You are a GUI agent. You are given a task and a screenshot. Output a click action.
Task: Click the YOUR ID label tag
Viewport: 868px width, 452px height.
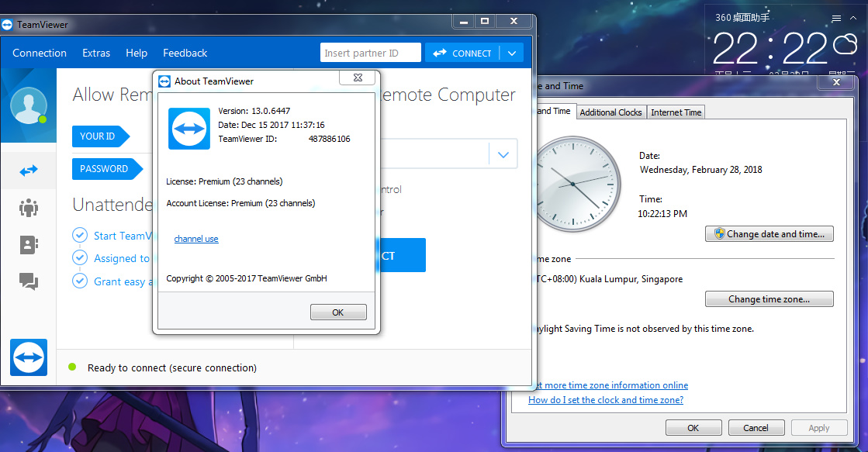(101, 136)
